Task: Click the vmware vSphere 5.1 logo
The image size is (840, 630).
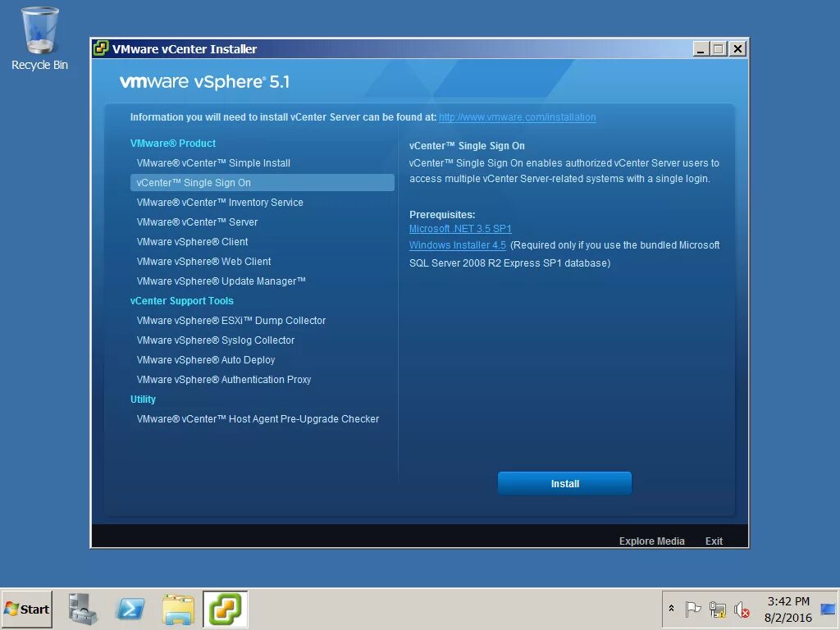Action: coord(204,82)
